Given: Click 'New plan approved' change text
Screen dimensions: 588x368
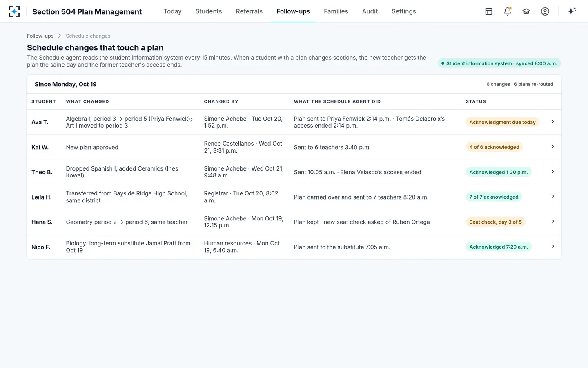Looking at the screenshot, I should pos(92,147).
